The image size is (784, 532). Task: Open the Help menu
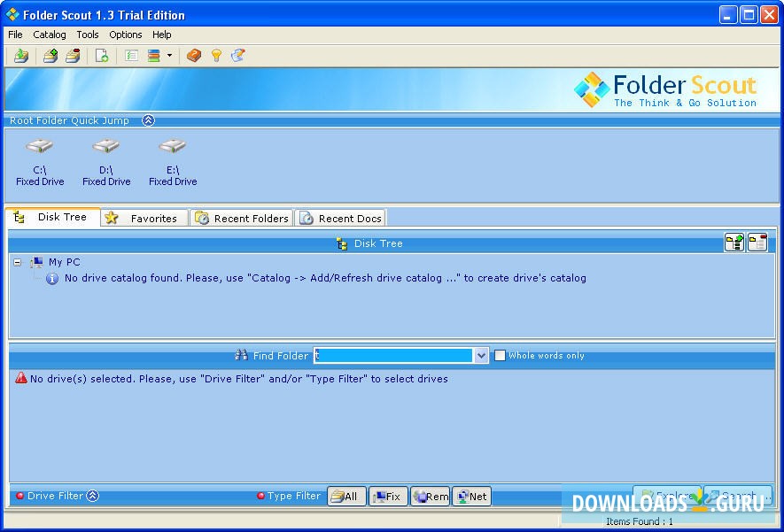click(x=161, y=35)
